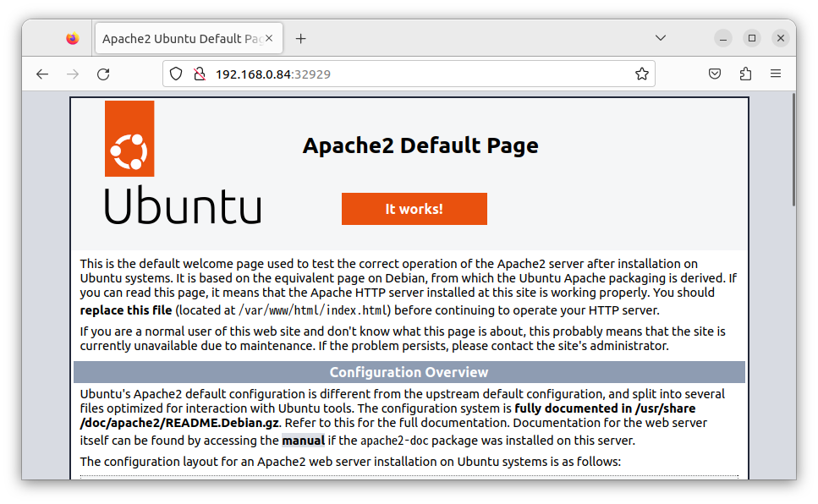
Task: Click 'fully documented in /usr/share' bold text
Action: 605,408
